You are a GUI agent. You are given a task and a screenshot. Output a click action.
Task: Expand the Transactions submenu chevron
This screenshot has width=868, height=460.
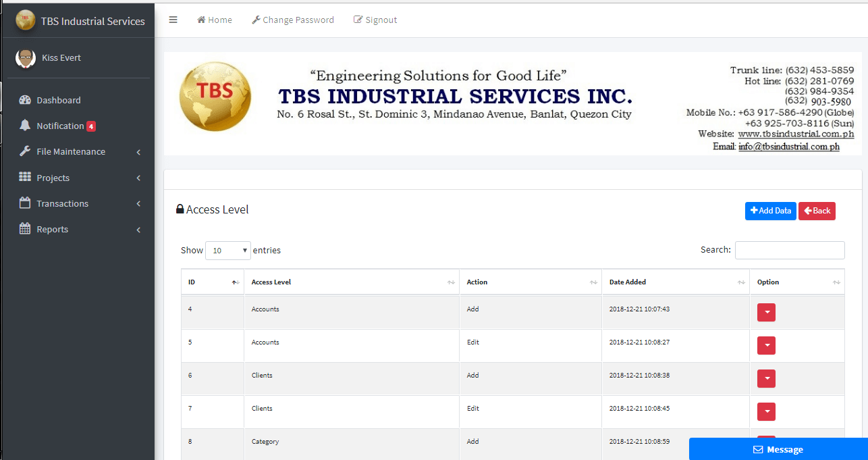point(138,204)
